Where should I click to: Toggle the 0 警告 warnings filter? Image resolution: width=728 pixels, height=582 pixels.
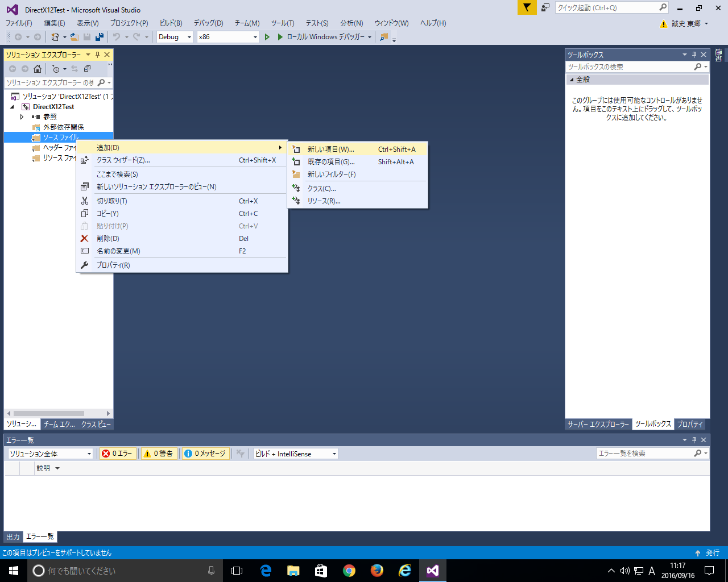coord(158,454)
